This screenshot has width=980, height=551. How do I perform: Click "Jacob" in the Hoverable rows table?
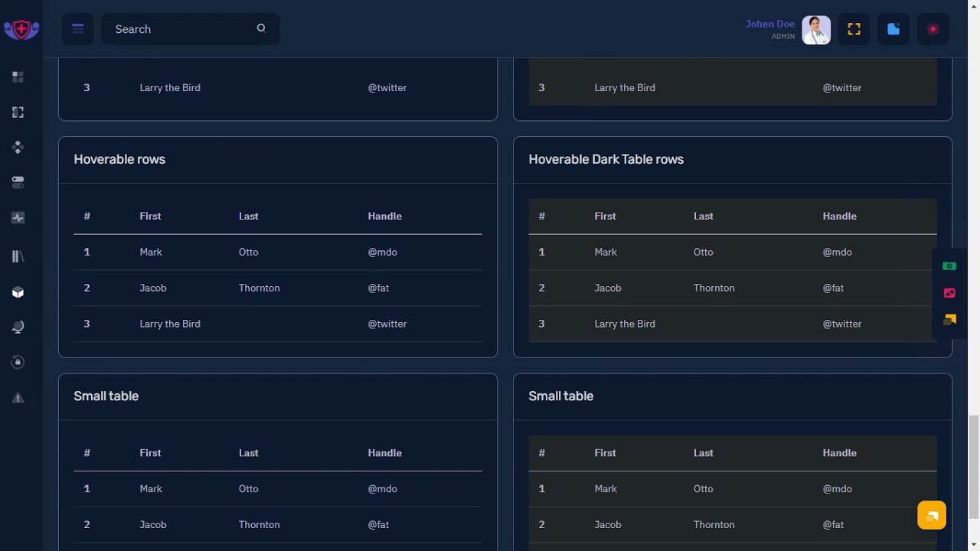coord(153,288)
